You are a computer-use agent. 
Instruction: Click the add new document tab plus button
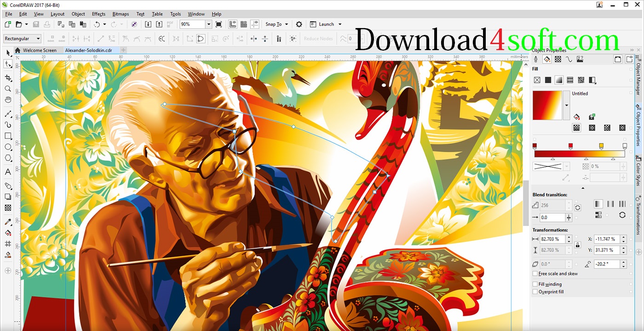[123, 50]
